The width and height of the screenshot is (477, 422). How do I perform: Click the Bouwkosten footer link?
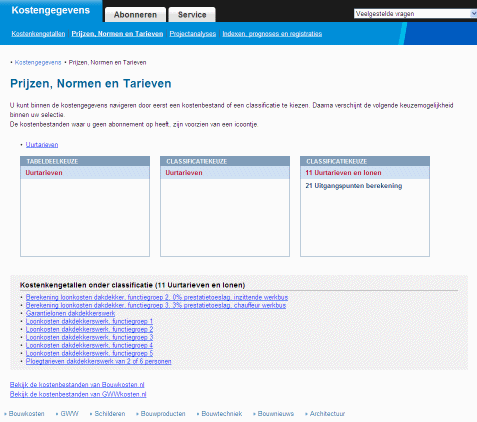click(x=26, y=414)
